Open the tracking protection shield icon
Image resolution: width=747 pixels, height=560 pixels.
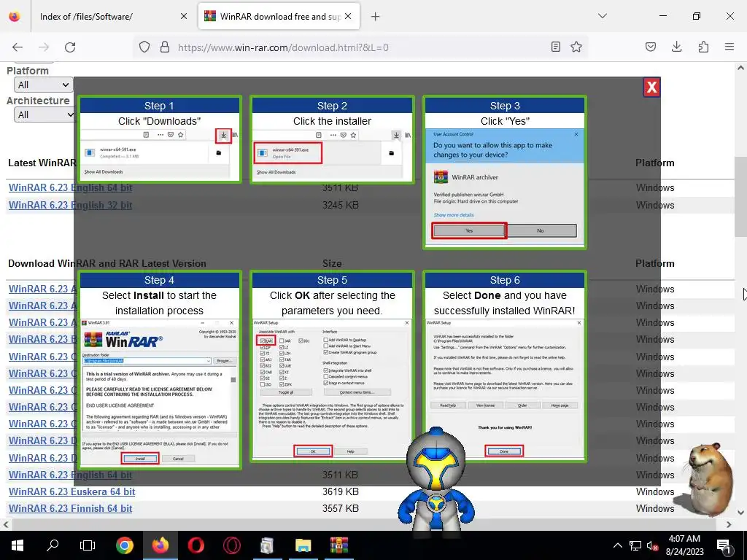click(144, 47)
